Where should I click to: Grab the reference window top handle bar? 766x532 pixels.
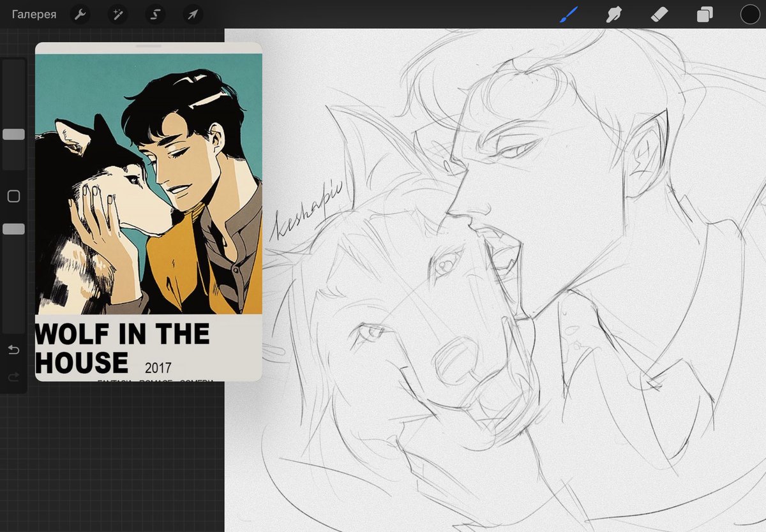[149, 46]
